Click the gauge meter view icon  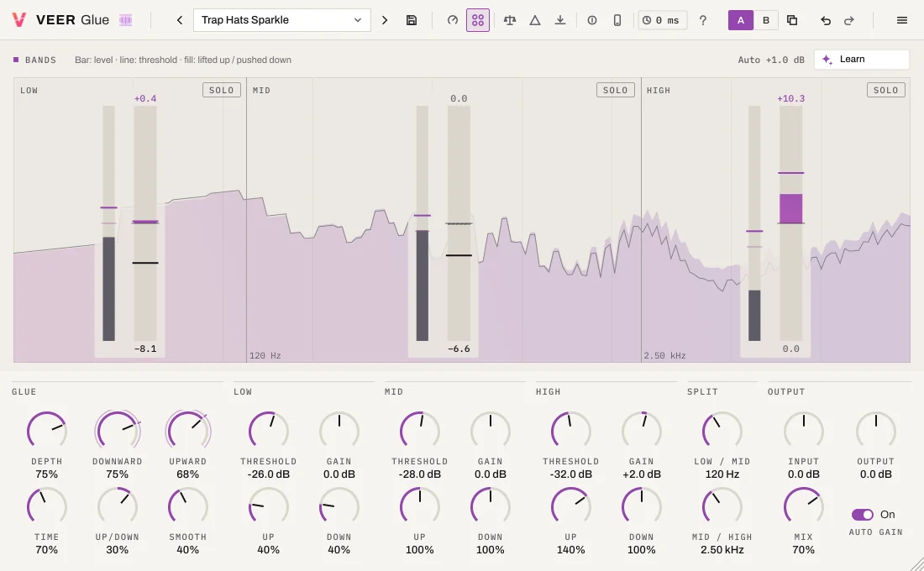pyautogui.click(x=453, y=20)
